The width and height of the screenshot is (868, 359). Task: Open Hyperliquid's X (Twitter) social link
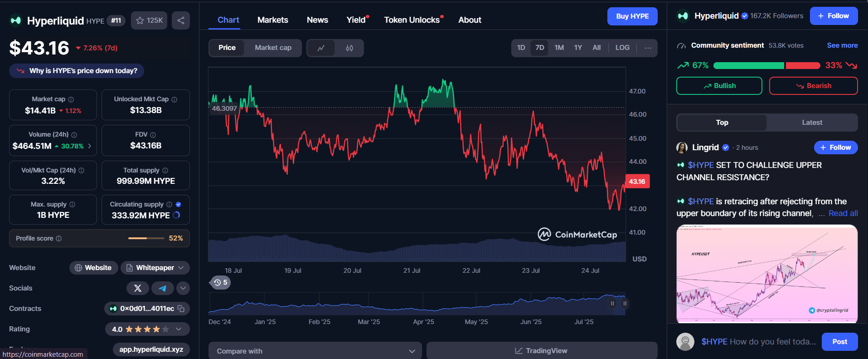pos(138,288)
